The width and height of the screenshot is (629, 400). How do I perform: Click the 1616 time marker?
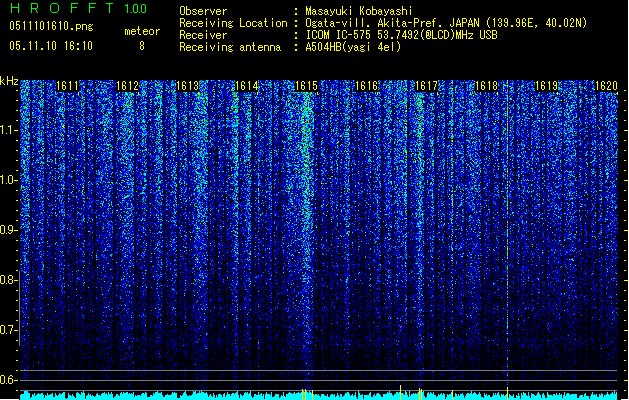[367, 86]
